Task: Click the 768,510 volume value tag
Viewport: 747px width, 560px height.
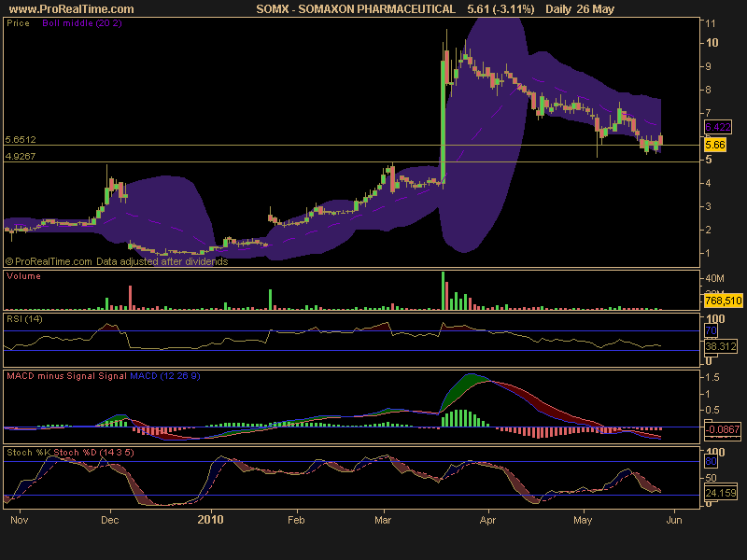Action: point(723,301)
